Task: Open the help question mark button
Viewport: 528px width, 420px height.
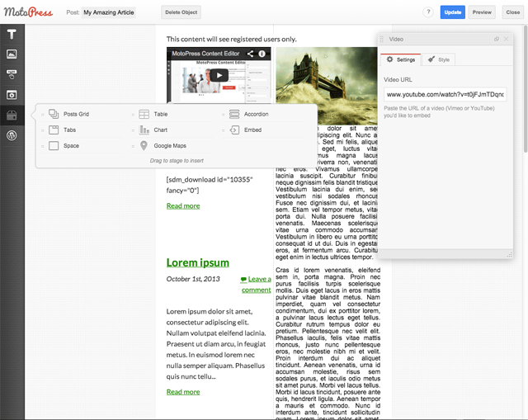Action: coord(428,12)
